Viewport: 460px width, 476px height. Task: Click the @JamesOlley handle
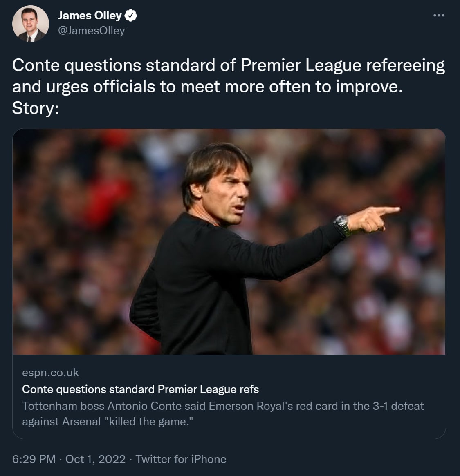91,31
